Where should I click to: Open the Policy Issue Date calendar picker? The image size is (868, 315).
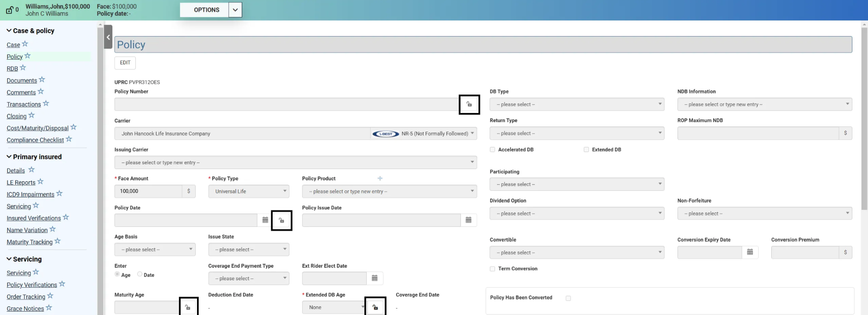(x=468, y=220)
